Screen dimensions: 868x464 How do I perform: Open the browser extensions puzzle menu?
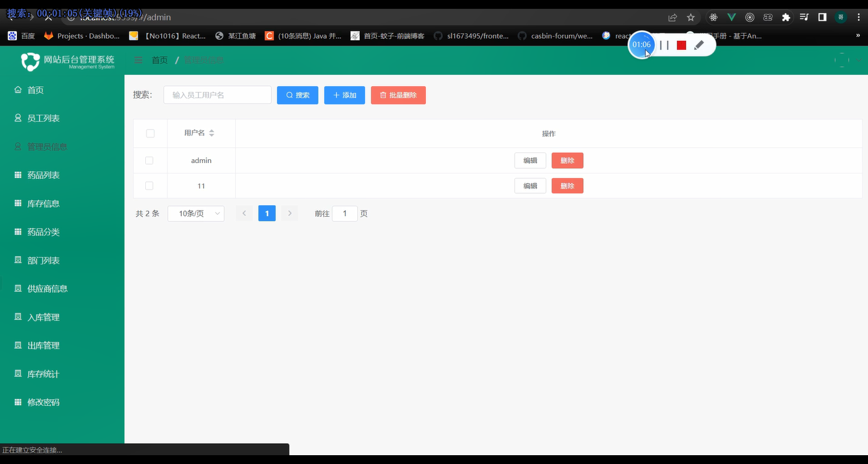[x=786, y=18]
